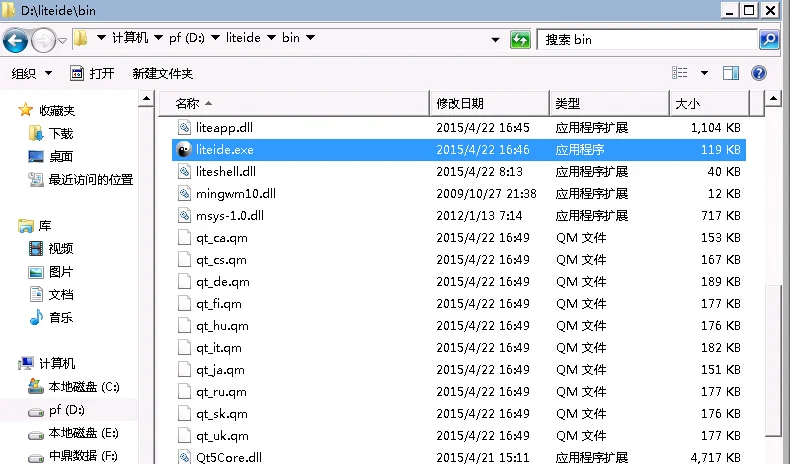Select qt_ja.qm file name

click(x=220, y=370)
